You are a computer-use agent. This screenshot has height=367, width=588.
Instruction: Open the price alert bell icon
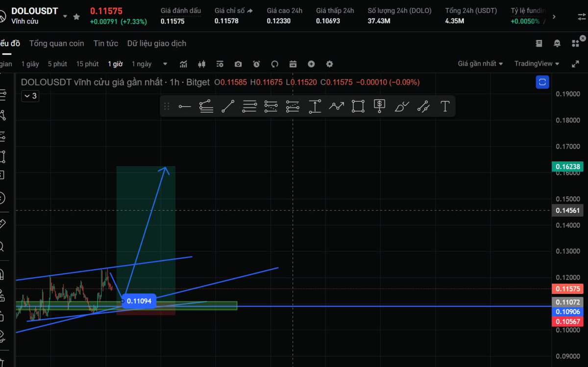pyautogui.click(x=557, y=43)
